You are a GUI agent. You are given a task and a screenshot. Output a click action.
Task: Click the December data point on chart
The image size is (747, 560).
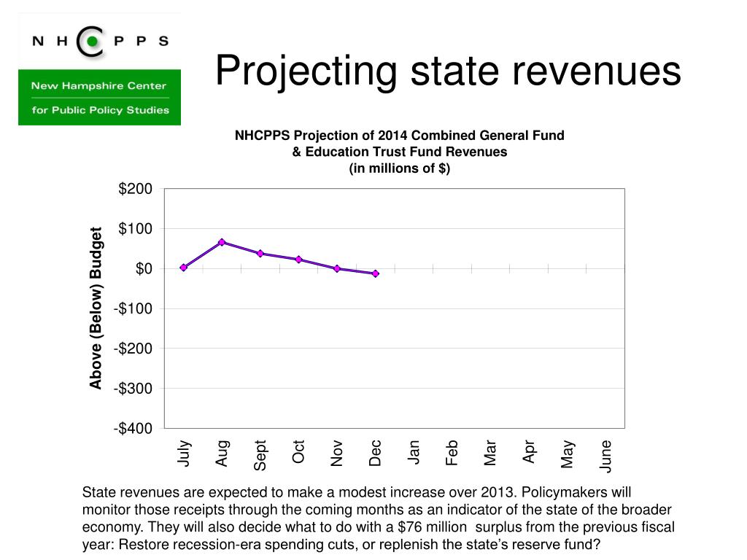coord(376,274)
